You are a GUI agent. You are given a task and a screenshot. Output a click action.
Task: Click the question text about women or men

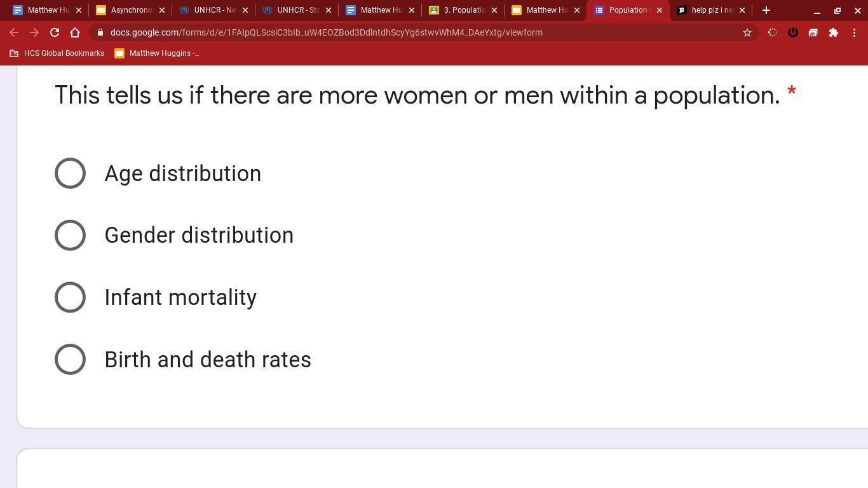click(417, 95)
